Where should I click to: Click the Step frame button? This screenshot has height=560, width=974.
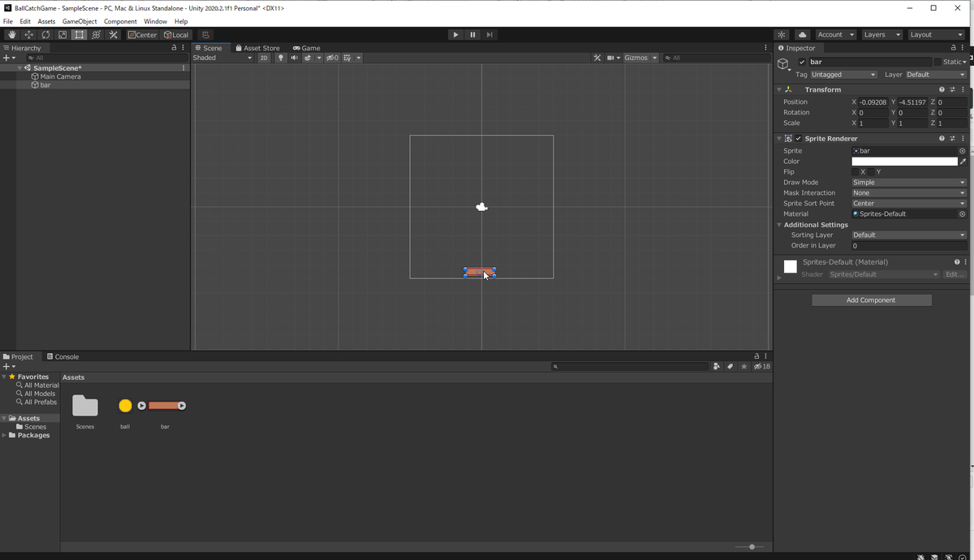(489, 35)
